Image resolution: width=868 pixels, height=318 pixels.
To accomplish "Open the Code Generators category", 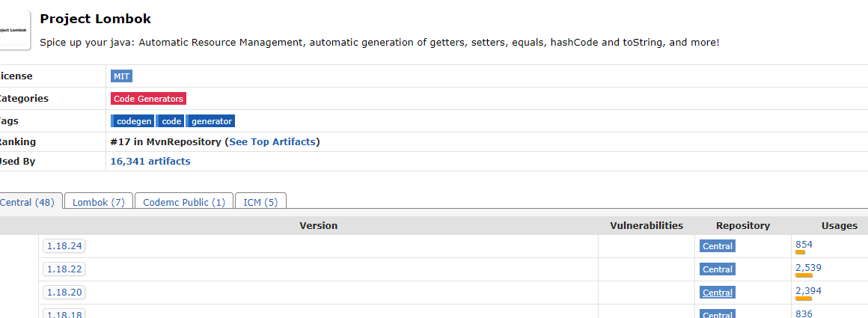I will coord(148,99).
